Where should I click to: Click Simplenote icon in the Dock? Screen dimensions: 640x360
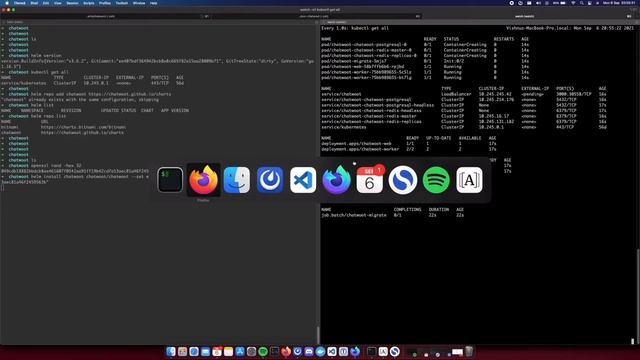tap(395, 351)
